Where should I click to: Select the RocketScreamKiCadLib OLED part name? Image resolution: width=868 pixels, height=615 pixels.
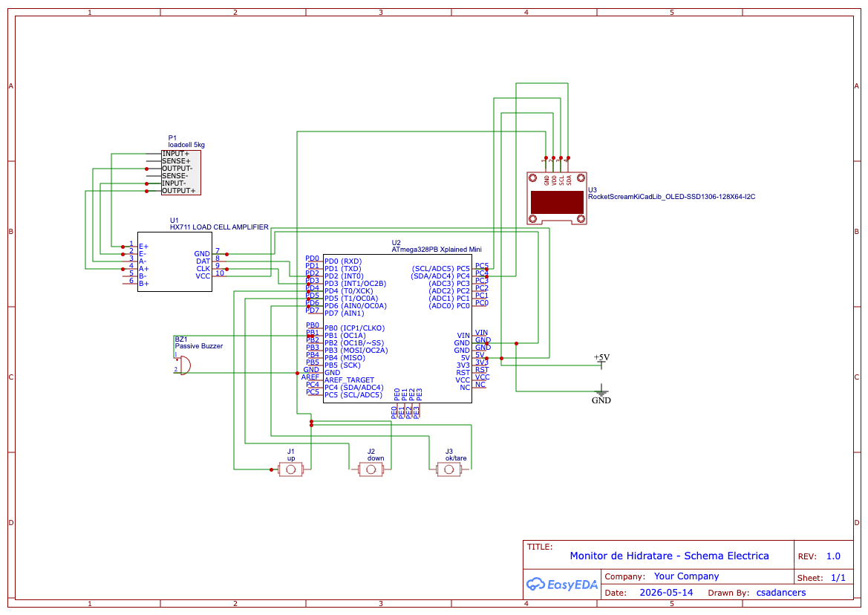(671, 197)
